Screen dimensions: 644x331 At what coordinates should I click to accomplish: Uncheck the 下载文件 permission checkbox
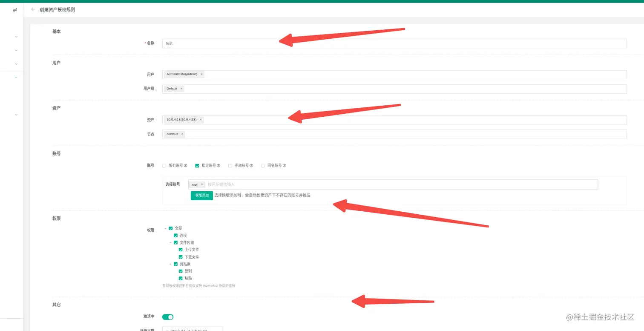(181, 257)
